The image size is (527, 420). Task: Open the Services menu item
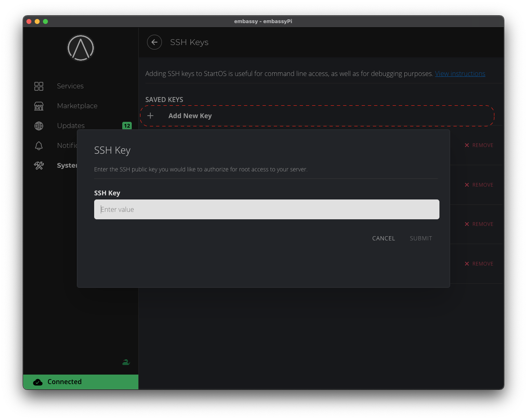[70, 86]
